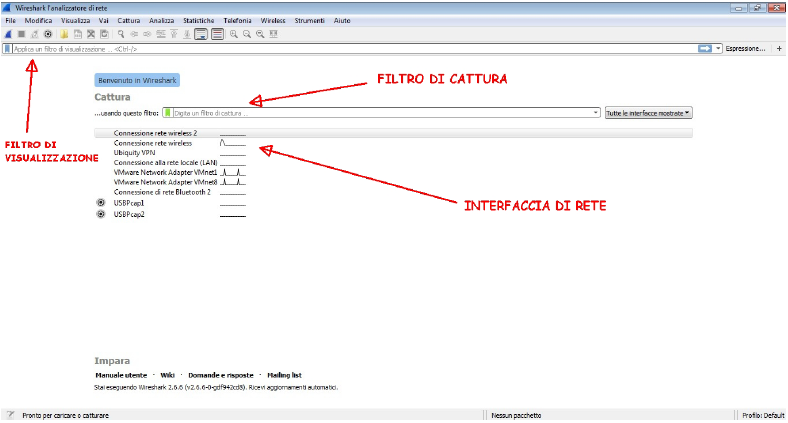Open capture options via the gear icon
Image resolution: width=788 pixels, height=423 pixels.
(x=48, y=34)
